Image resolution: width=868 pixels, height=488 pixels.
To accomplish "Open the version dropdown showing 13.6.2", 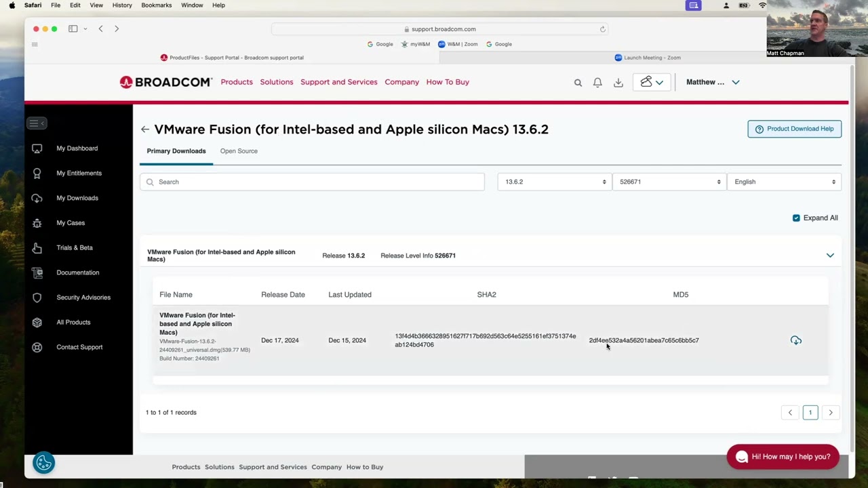I will point(553,182).
